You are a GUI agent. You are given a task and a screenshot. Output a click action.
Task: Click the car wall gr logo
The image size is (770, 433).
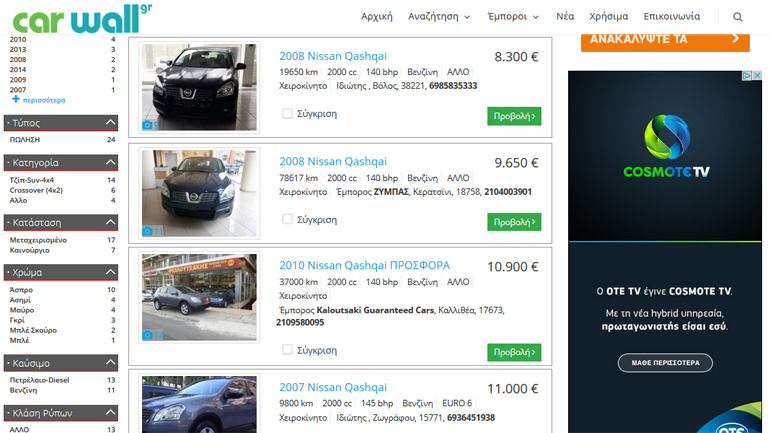(82, 19)
